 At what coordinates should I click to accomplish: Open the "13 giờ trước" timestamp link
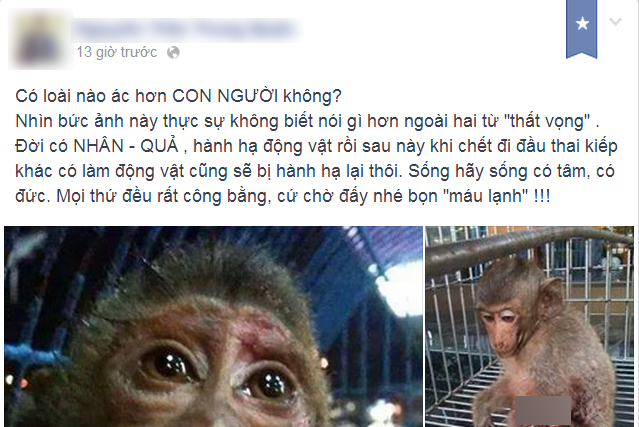(117, 52)
